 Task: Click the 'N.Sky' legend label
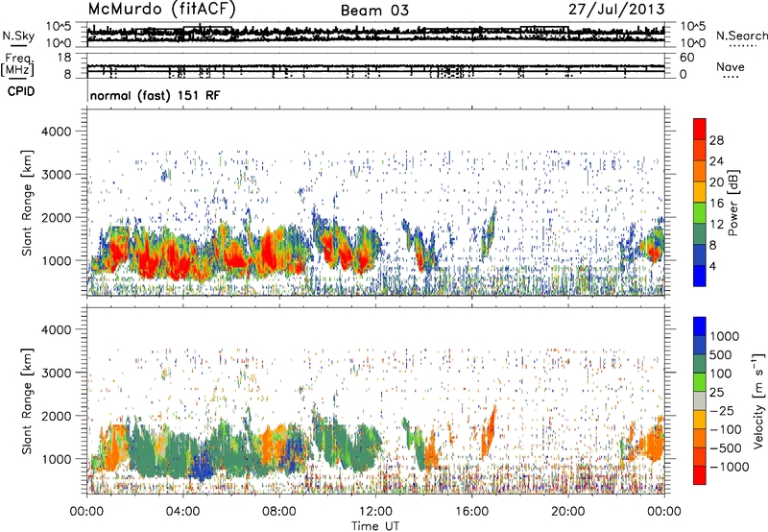pos(18,36)
